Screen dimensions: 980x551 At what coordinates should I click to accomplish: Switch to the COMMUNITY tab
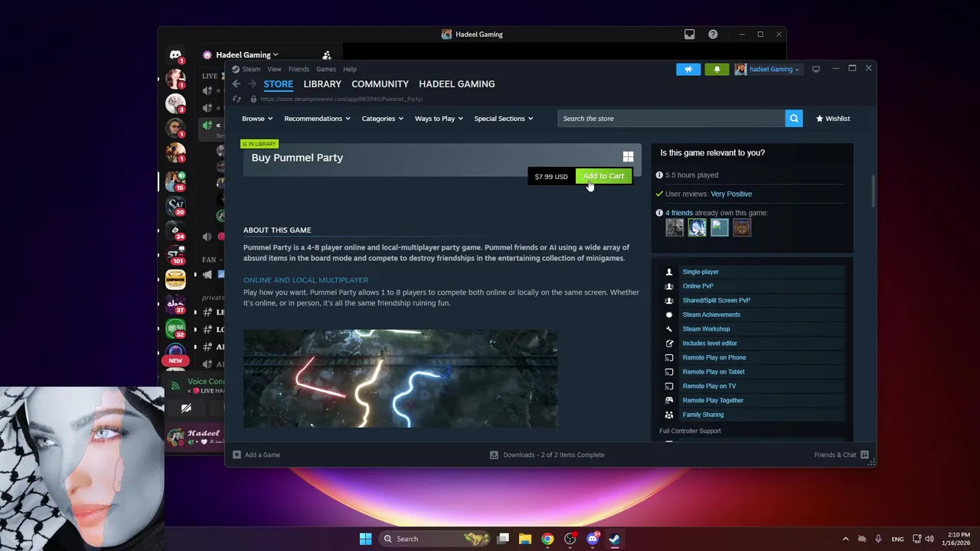tap(380, 84)
